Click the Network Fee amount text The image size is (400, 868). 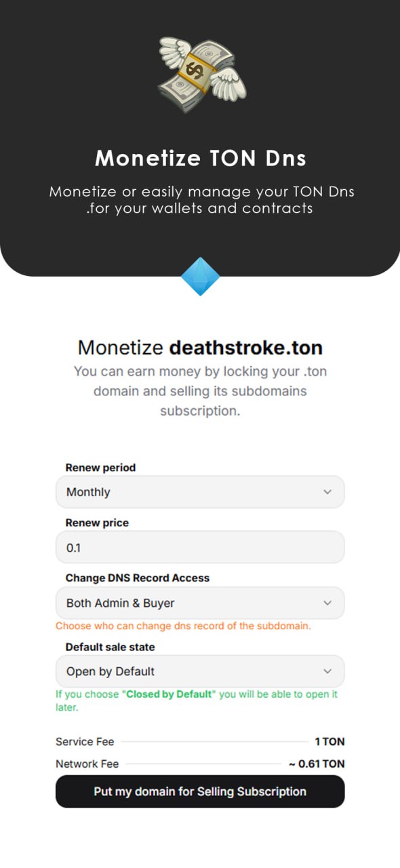click(322, 764)
